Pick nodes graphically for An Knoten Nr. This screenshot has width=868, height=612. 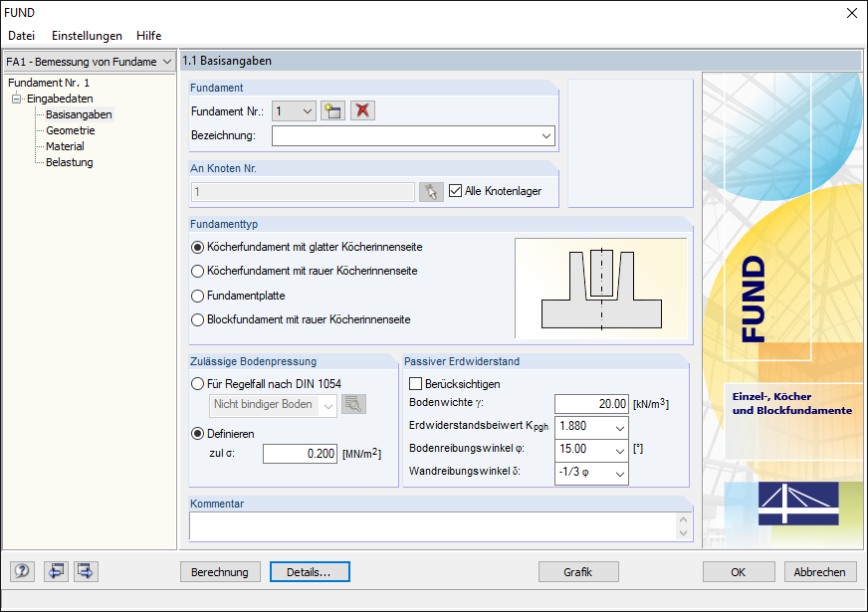point(431,191)
